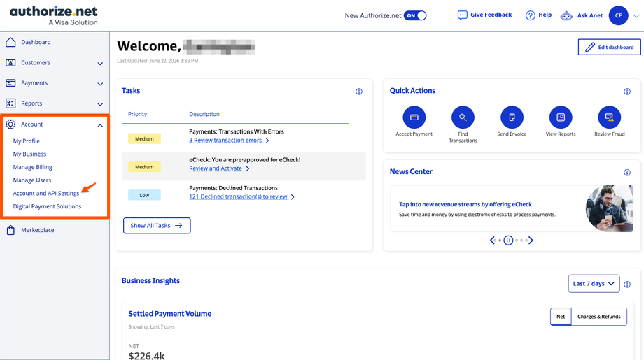Screen dimensions: 644x360
Task: Open the Last 7 days dropdown
Action: click(594, 284)
